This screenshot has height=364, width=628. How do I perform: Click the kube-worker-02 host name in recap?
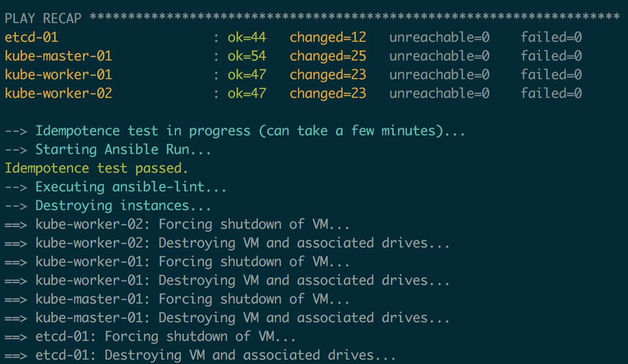coord(58,93)
